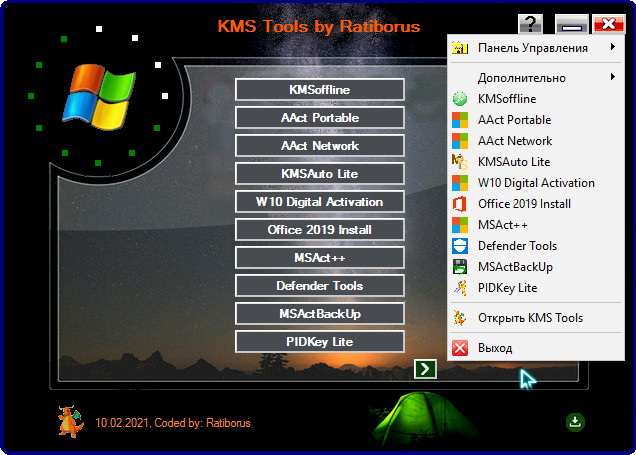Click the shield icon for Defender Tools in menu
Viewport: 636px width, 455px height.
(460, 246)
